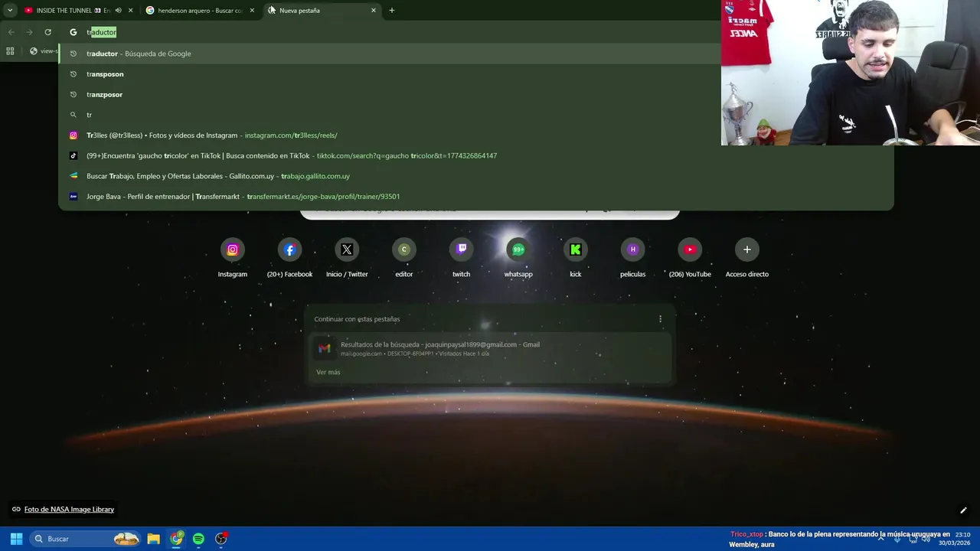Open the gaucho tricolor TikTok suggestion

click(476, 155)
